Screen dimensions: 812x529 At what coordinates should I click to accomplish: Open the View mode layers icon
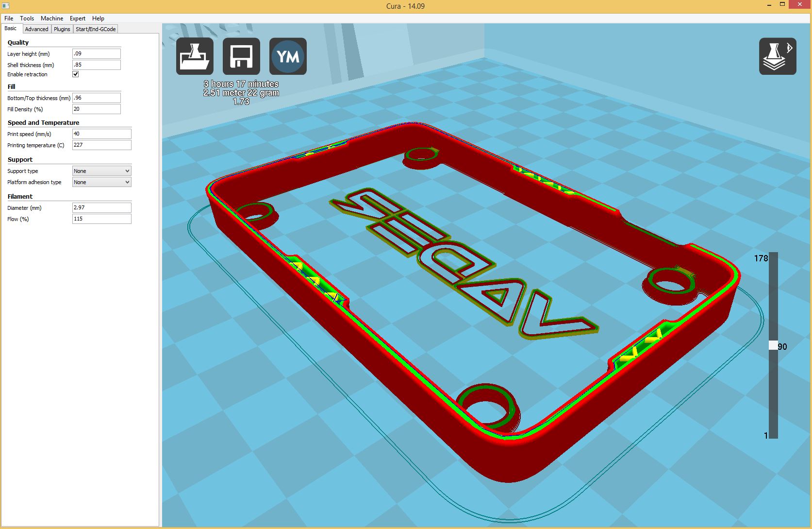click(778, 56)
